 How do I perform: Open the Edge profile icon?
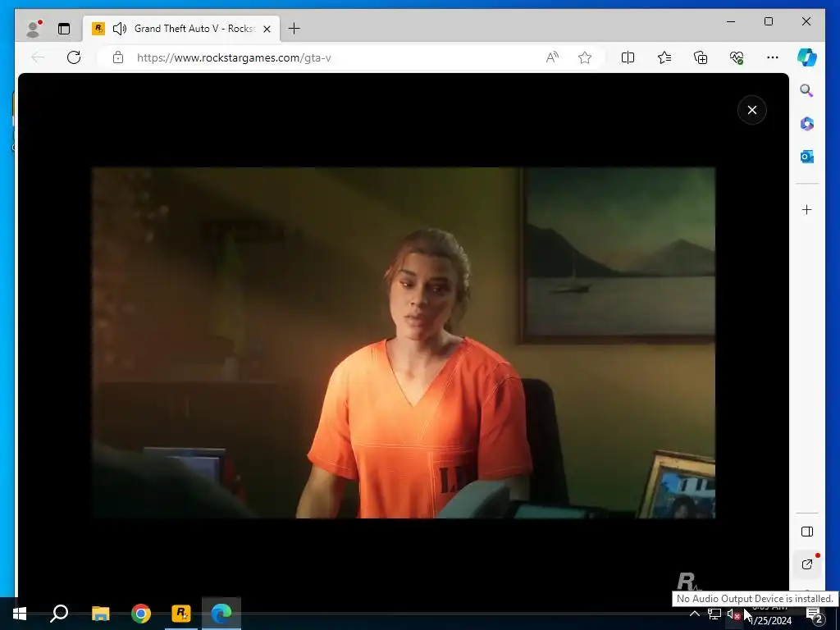[x=34, y=29]
